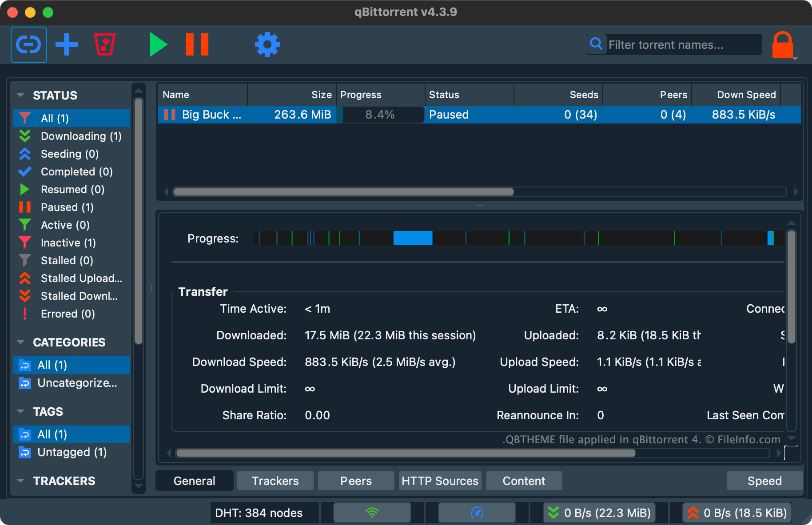Screen dimensions: 812x525
Task: Select All (1) under Categories
Action: (72, 365)
